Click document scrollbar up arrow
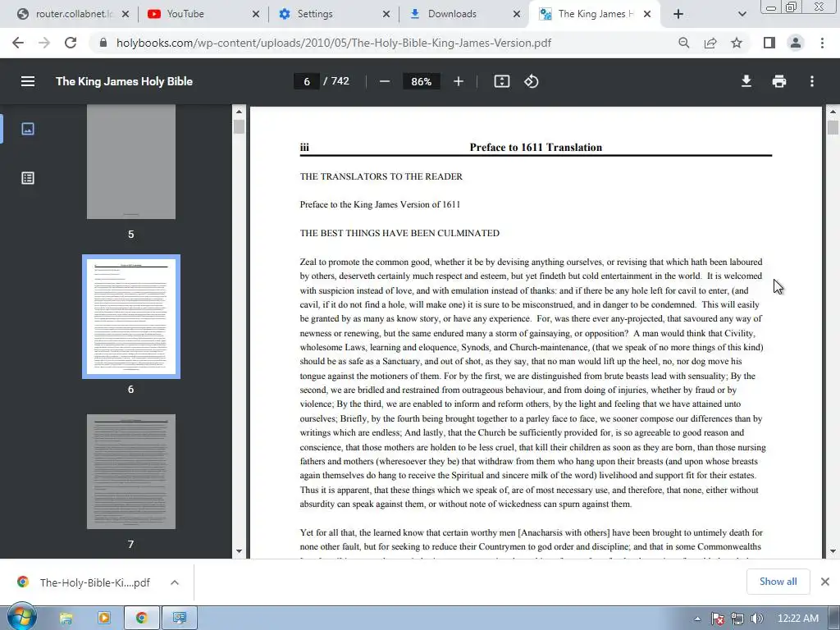Image resolution: width=840 pixels, height=630 pixels. [x=833, y=112]
